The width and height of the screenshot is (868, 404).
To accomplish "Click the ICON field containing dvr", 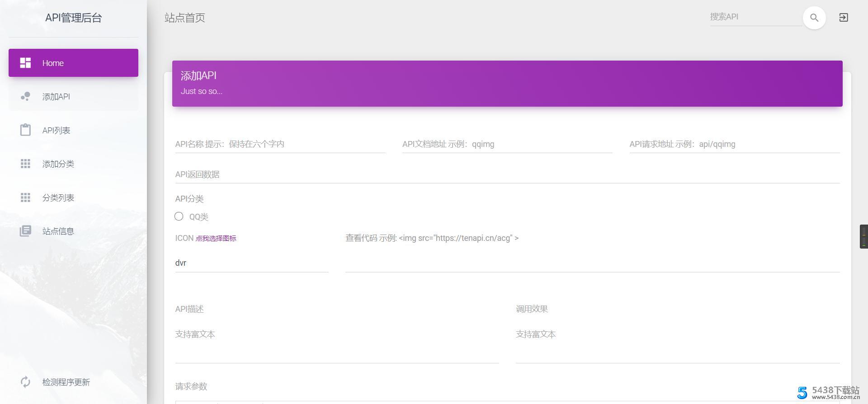I will [x=251, y=263].
